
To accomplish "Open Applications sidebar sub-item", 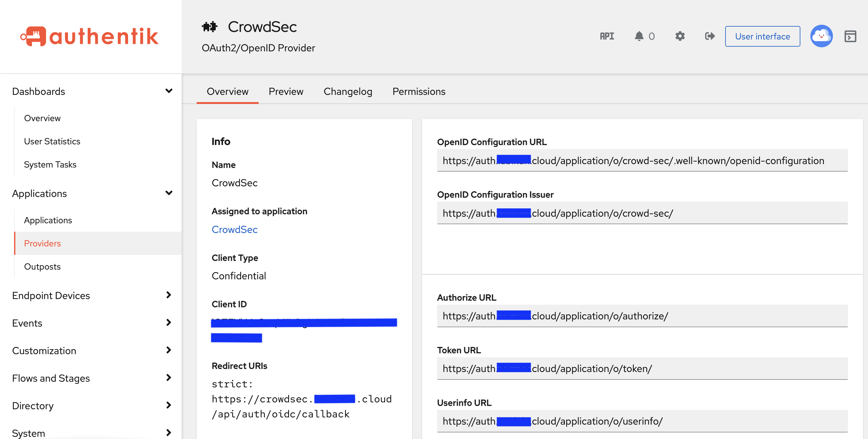I will [x=48, y=220].
